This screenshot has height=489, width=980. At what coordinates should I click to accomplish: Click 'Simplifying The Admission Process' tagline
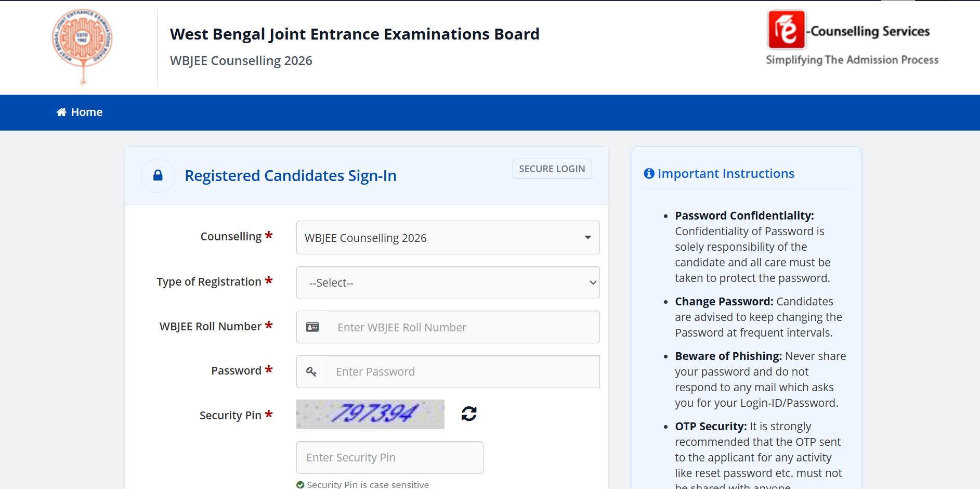[x=852, y=60]
